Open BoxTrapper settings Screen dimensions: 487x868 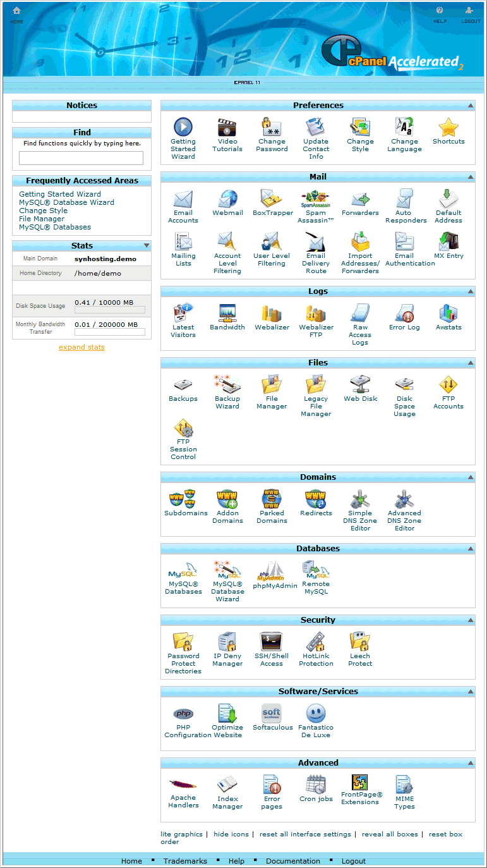pos(272,199)
